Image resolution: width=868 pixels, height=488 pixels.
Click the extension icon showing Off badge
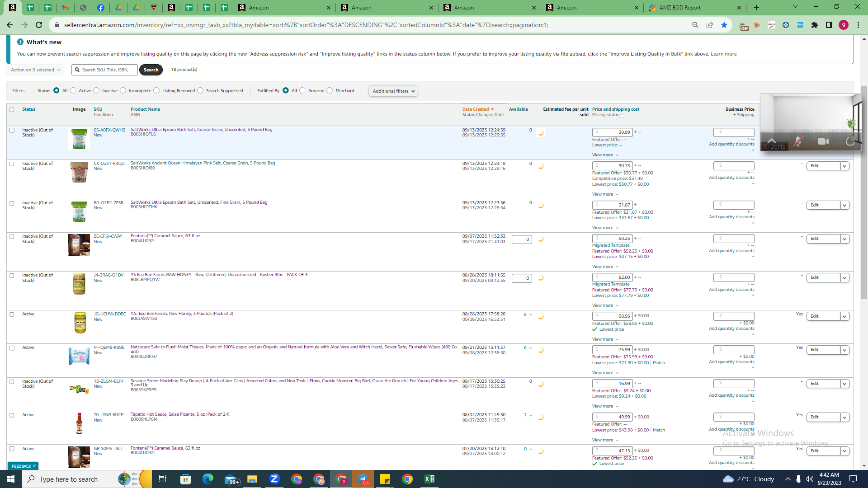pyautogui.click(x=744, y=26)
